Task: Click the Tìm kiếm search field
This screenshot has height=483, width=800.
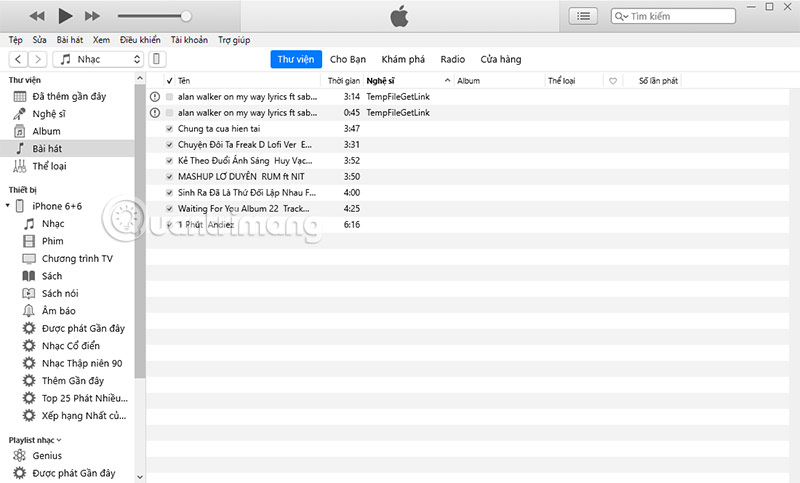Action: pos(673,16)
